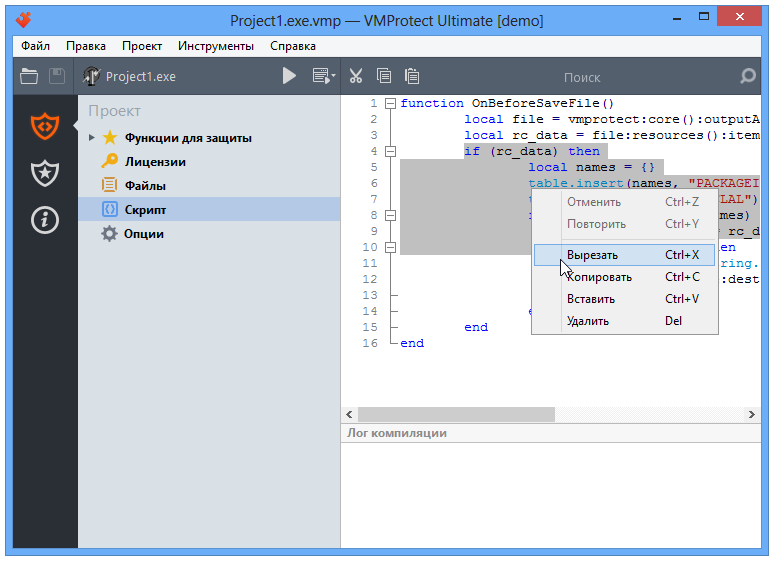Click the magnifier search icon
This screenshot has height=561, width=774.
tap(748, 77)
